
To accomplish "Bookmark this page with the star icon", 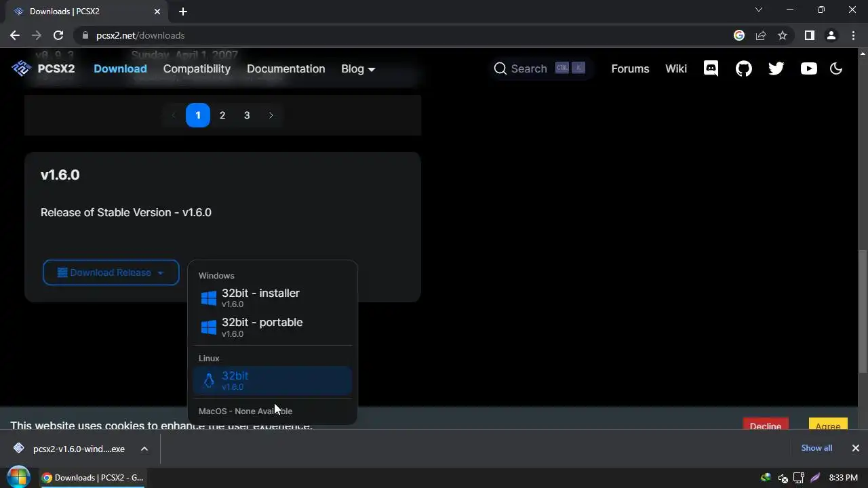I will click(783, 35).
